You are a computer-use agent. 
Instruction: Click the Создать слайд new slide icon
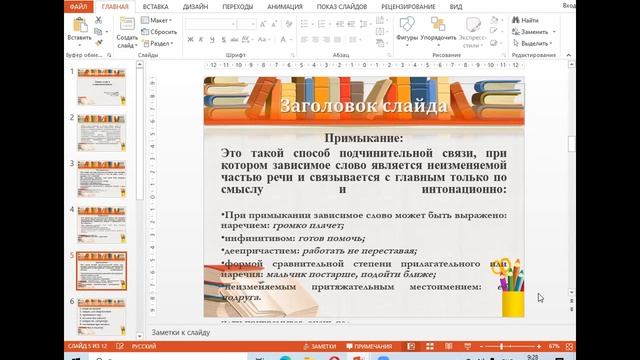coord(127,24)
